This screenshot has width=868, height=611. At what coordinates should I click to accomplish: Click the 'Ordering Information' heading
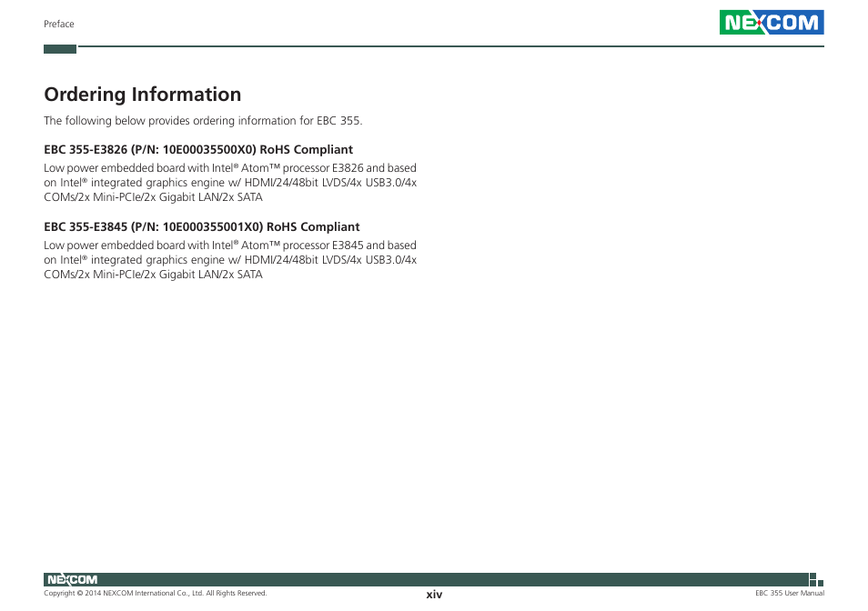142,94
